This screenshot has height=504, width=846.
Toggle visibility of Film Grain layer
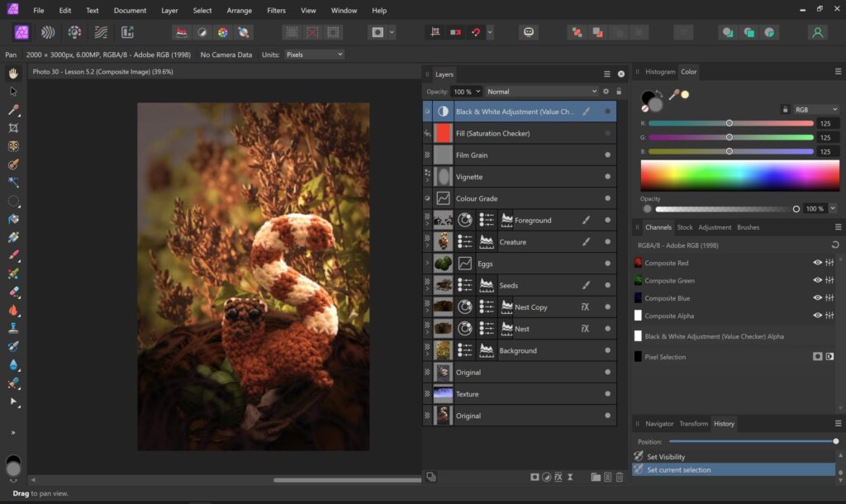point(608,155)
